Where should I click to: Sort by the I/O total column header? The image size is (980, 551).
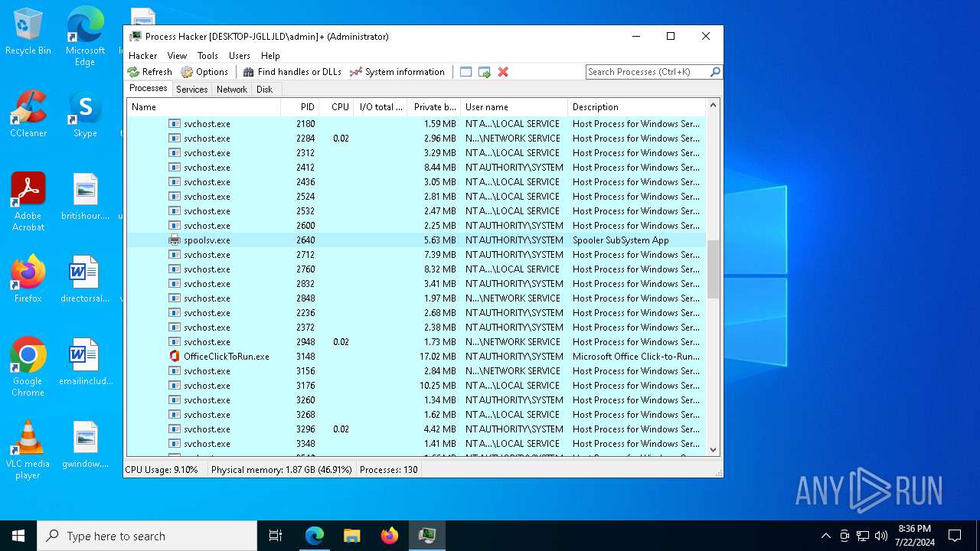point(380,107)
